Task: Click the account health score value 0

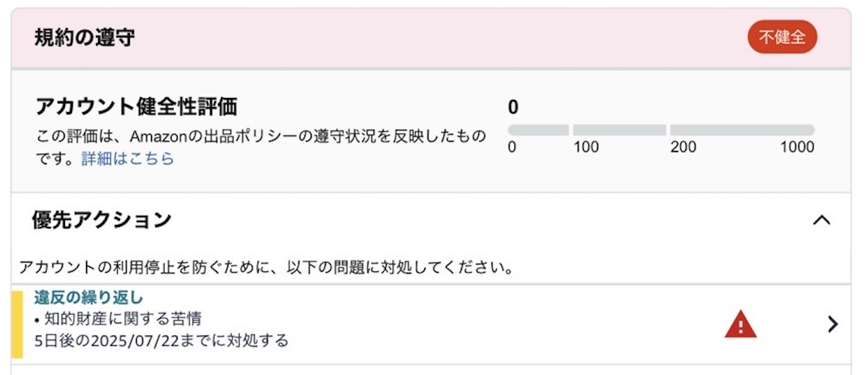Action: click(x=513, y=107)
